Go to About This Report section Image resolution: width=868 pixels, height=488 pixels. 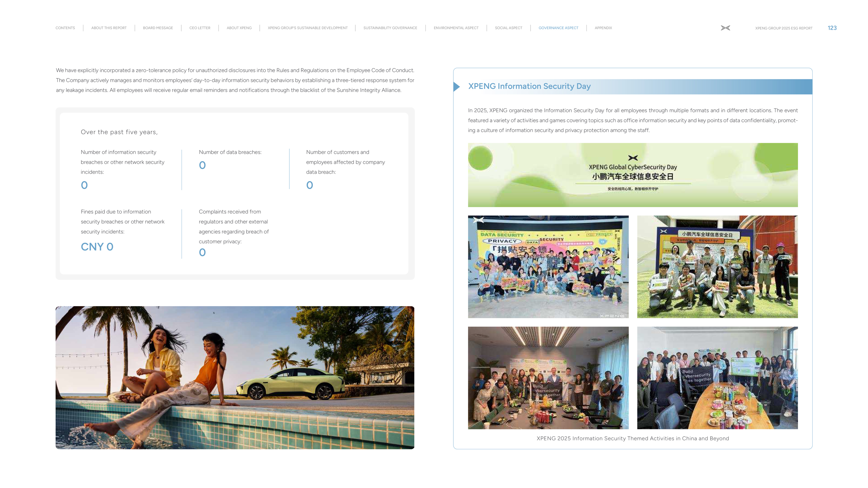click(109, 28)
